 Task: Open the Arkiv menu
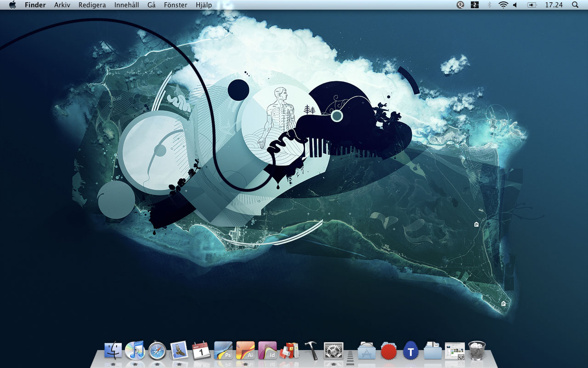click(62, 5)
